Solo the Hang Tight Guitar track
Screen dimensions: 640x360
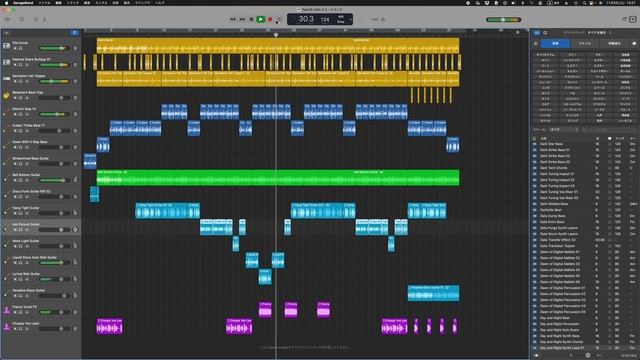pos(20,213)
